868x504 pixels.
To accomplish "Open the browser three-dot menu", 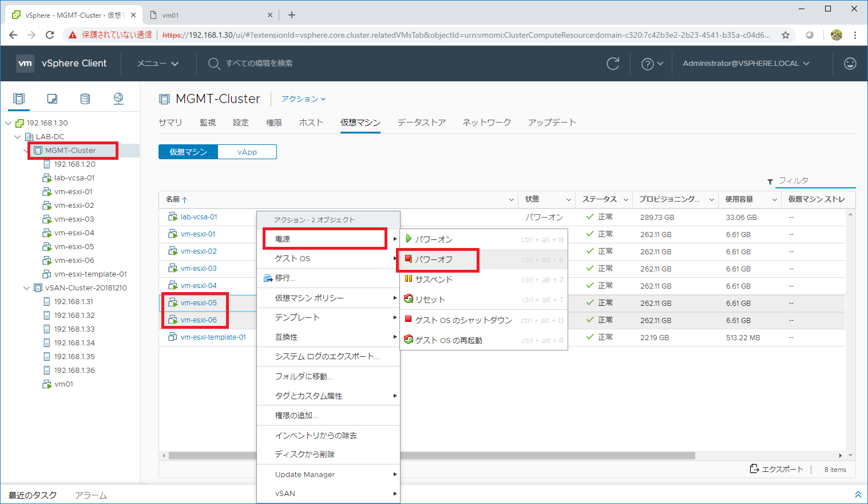I will point(855,35).
